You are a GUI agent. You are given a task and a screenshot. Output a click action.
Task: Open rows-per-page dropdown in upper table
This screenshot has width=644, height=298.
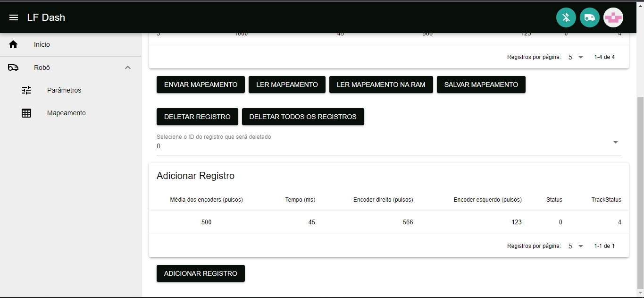tap(576, 57)
